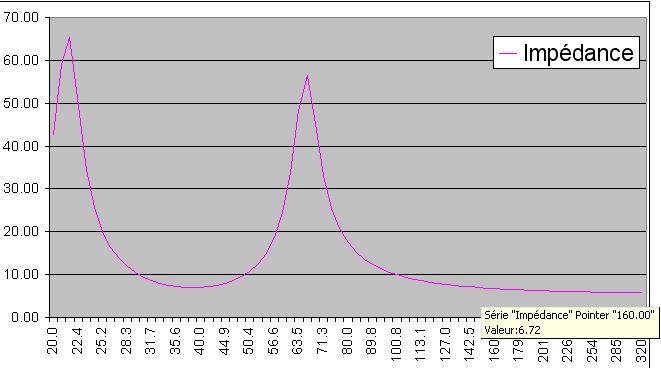
Task: Click the 63.5 x-axis label
Action: coord(297,341)
